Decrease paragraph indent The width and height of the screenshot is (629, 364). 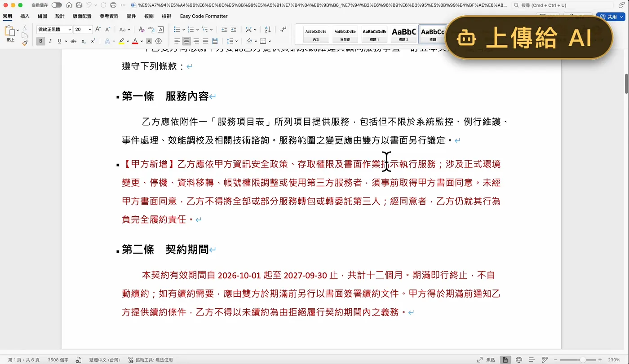point(224,29)
